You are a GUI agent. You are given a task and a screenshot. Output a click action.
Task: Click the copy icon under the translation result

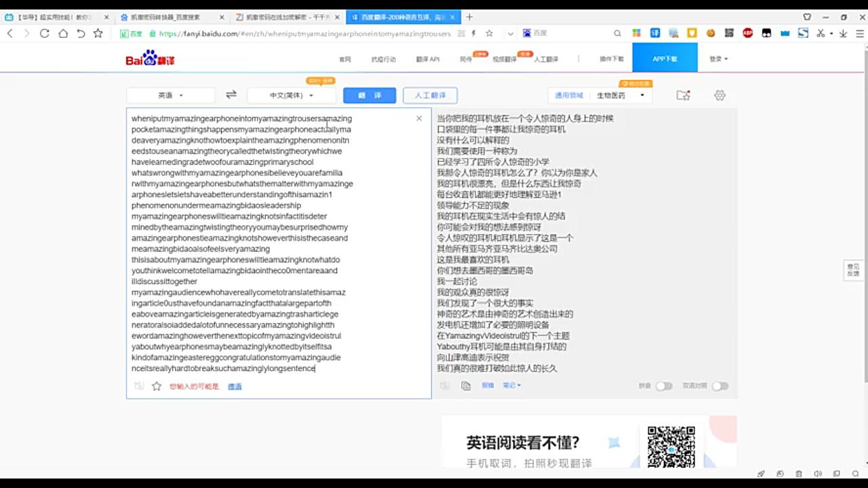coord(465,385)
